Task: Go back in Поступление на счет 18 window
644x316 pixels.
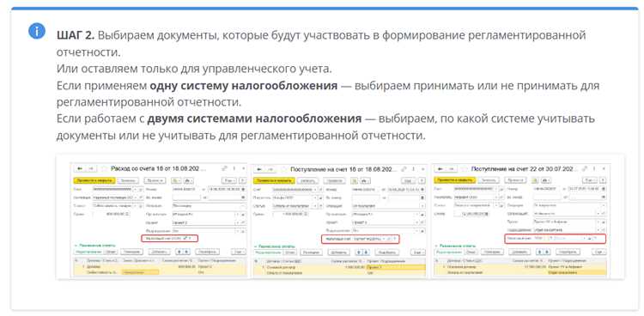Action: pos(259,169)
